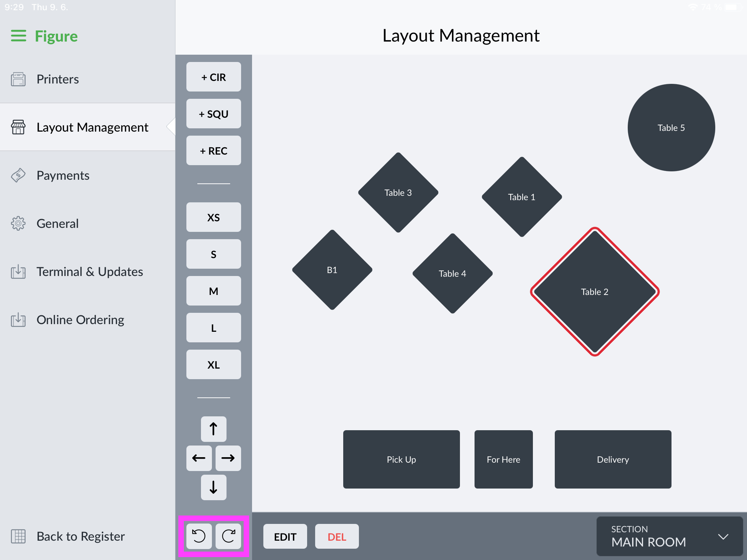Add a circular table with + CIR
Viewport: 747px width, 560px height.
213,77
